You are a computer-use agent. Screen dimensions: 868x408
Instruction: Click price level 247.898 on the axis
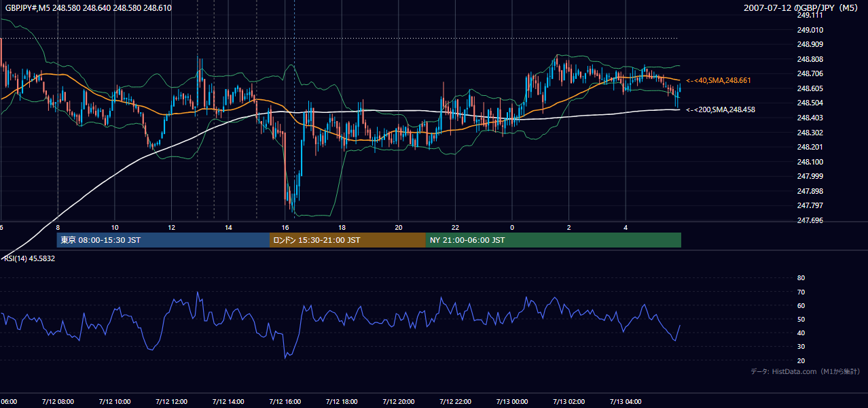point(810,191)
